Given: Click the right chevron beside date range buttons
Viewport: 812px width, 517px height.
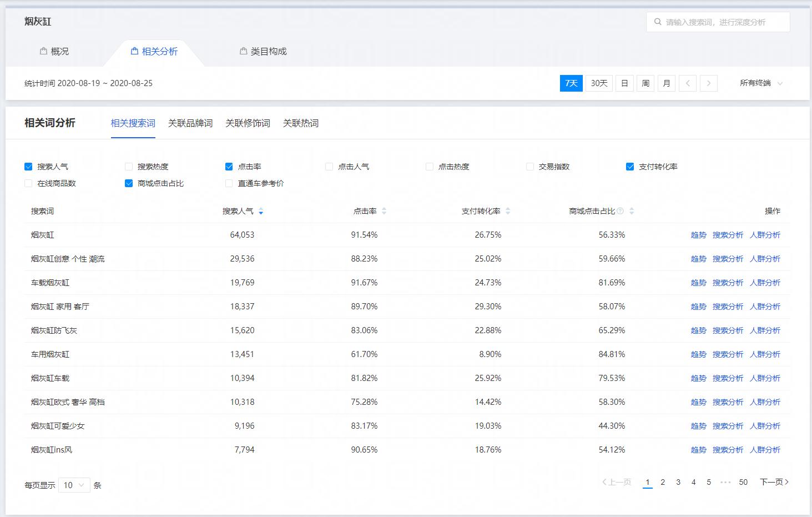Looking at the screenshot, I should [709, 83].
